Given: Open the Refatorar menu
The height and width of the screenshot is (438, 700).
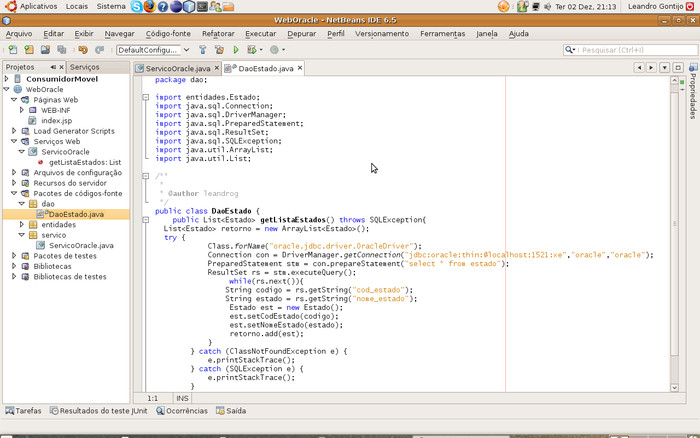Looking at the screenshot, I should (x=218, y=33).
